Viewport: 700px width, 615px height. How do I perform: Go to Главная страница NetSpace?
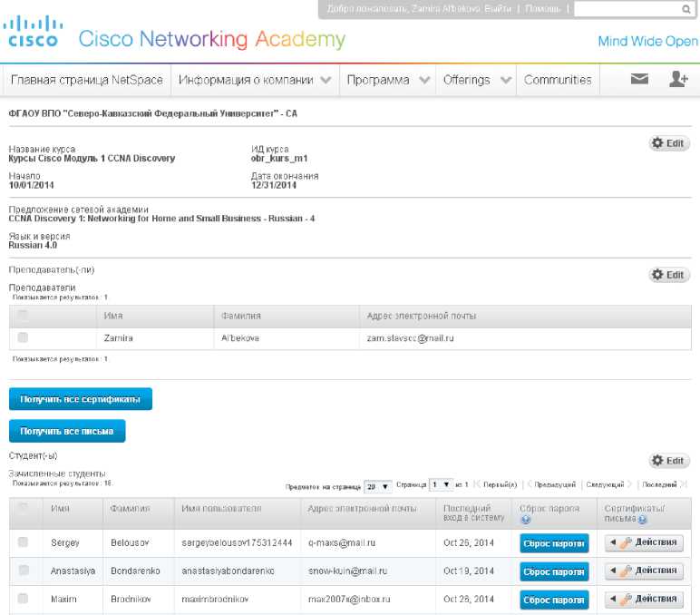tap(87, 80)
